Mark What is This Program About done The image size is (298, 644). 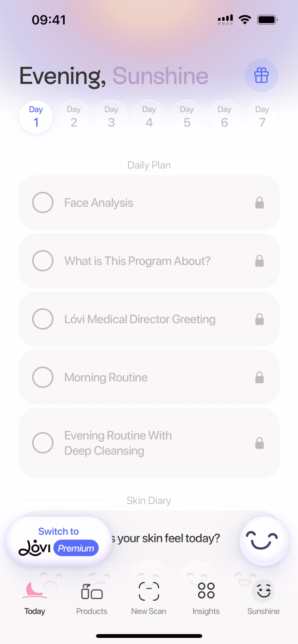[x=43, y=261]
